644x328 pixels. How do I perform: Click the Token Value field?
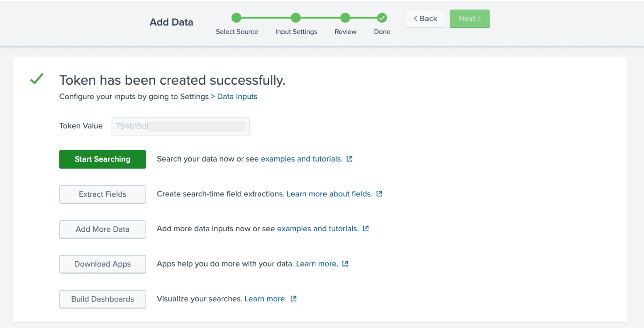click(x=180, y=126)
